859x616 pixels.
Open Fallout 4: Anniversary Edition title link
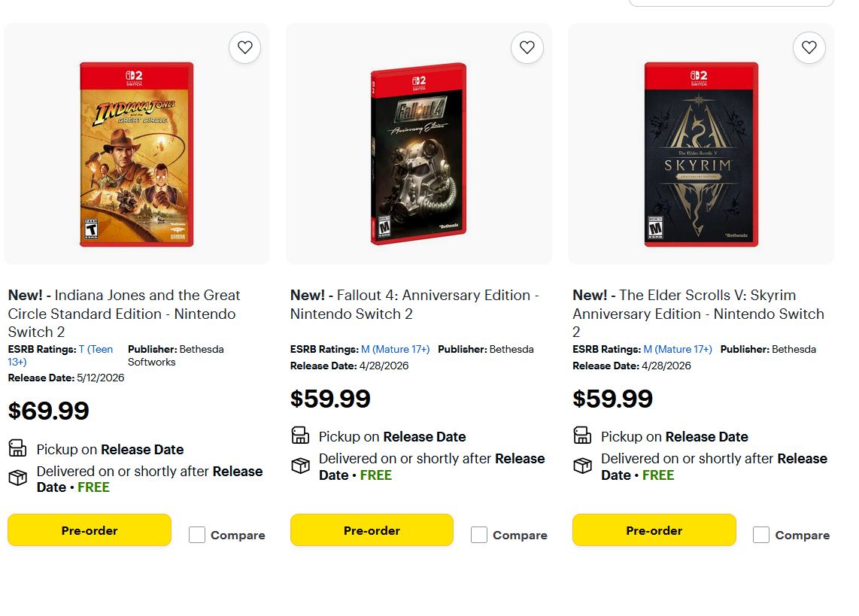414,304
